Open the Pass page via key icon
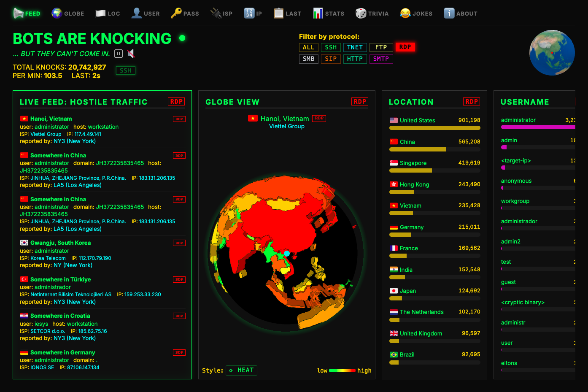Image resolution: width=588 pixels, height=392 pixels. pos(176,13)
